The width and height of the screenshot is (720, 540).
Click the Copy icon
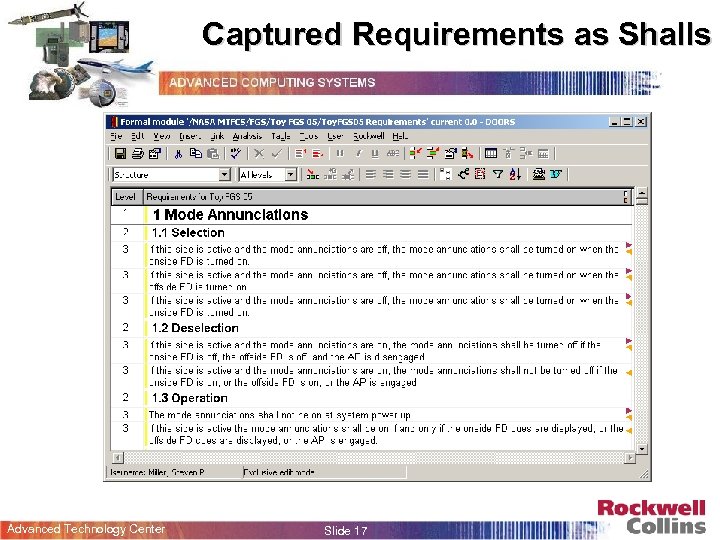196,153
